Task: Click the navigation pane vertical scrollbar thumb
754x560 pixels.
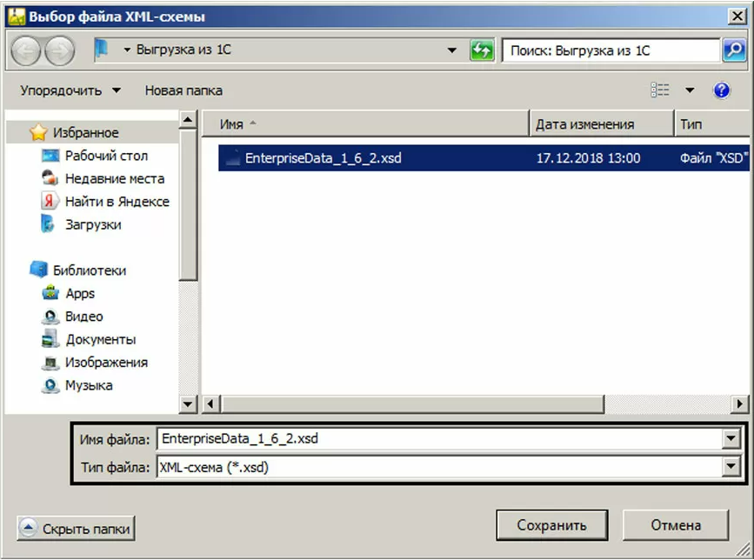Action: coord(188,204)
